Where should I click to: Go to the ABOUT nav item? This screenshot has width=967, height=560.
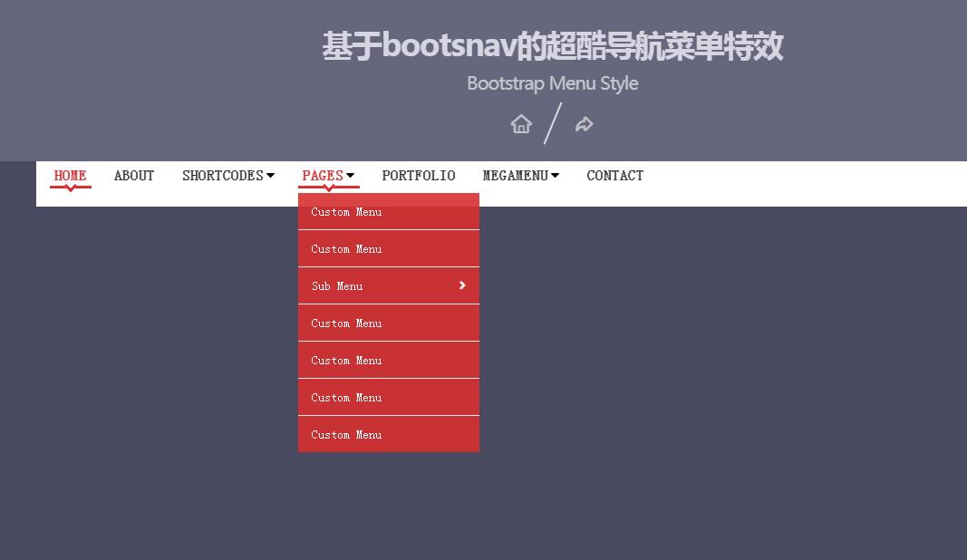coord(134,176)
